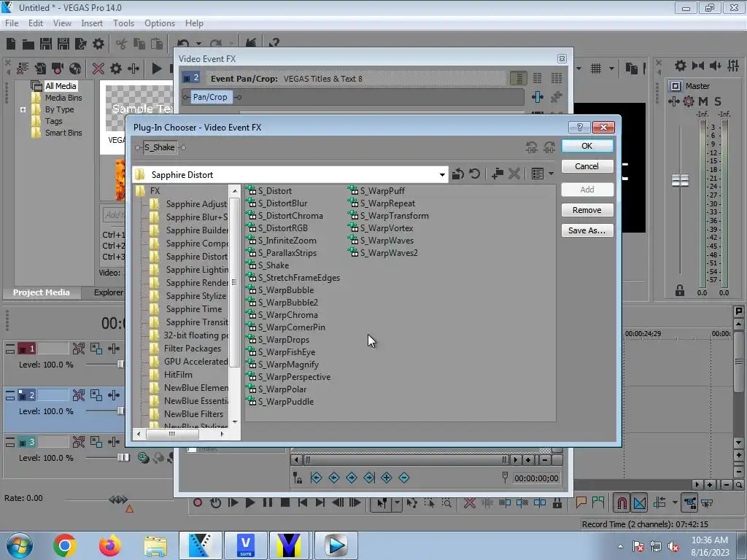This screenshot has height=560, width=747.
Task: Click the Open folder icon in main toolbar
Action: click(x=28, y=44)
